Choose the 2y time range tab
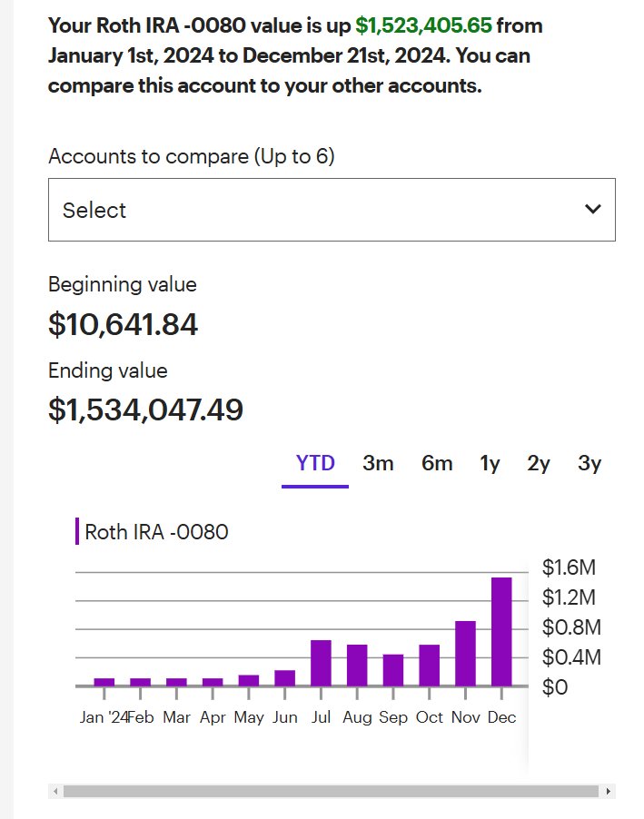Screen dimensions: 644x819 539,463
